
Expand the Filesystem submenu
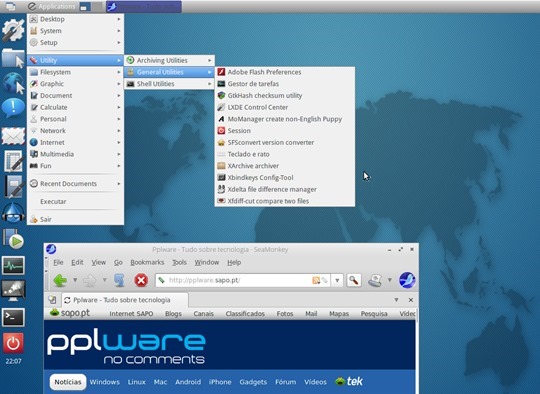75,72
